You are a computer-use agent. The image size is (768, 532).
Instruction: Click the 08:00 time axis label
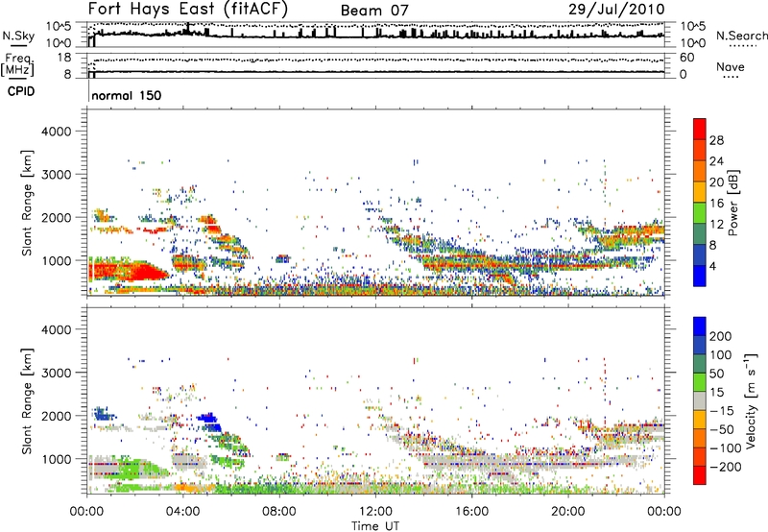coord(279,512)
